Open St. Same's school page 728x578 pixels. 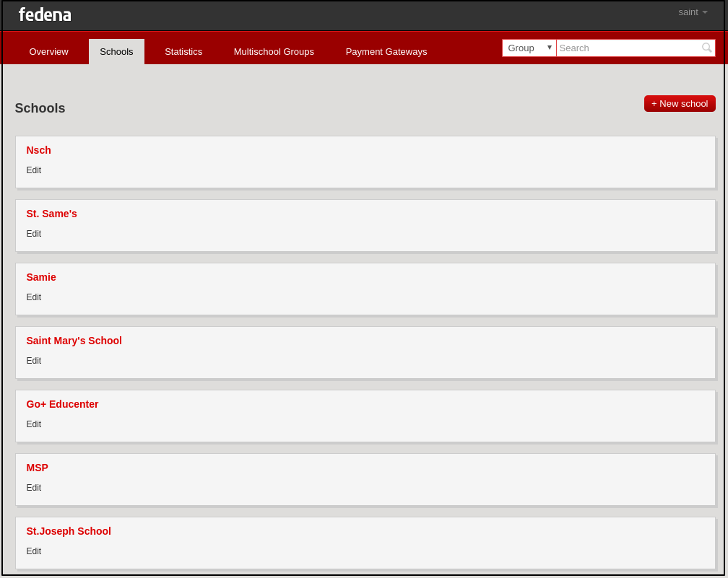51,214
